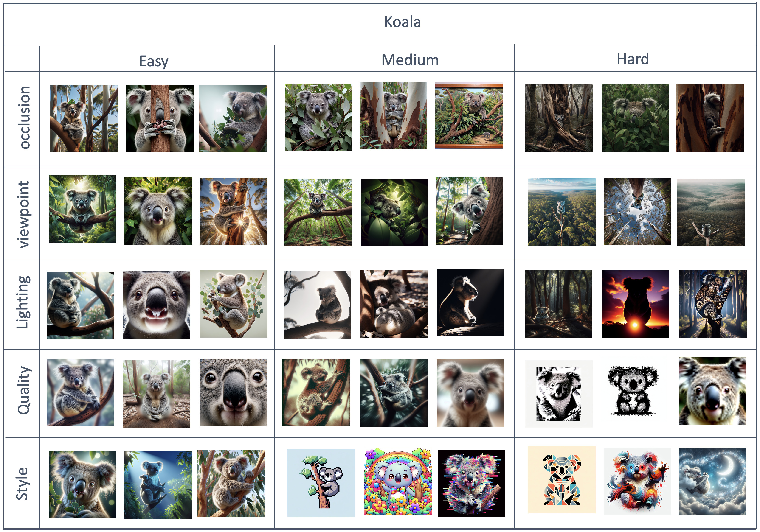Open the pixel-art koala on tree image

(321, 483)
